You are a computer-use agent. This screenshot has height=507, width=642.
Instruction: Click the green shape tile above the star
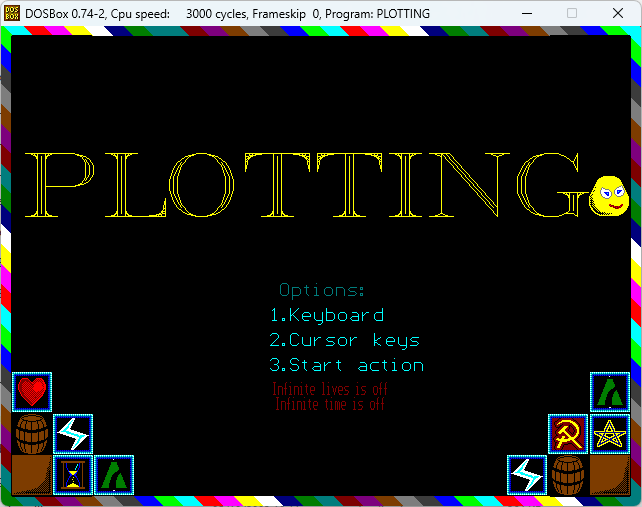click(x=610, y=392)
